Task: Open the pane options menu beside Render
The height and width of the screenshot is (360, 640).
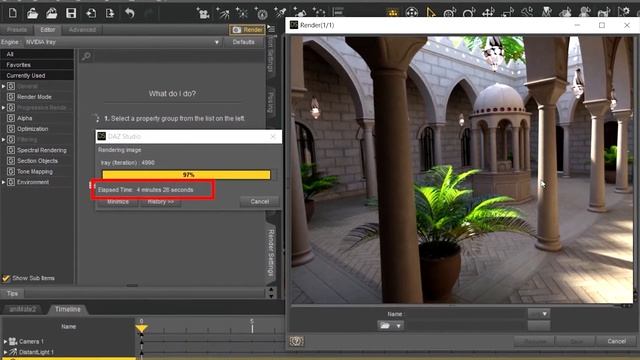Action: click(x=271, y=29)
